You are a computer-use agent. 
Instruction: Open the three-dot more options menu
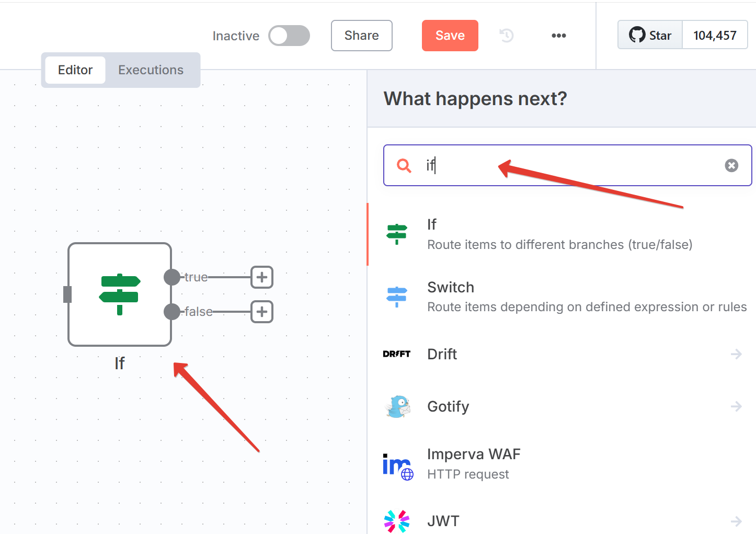pos(558,36)
